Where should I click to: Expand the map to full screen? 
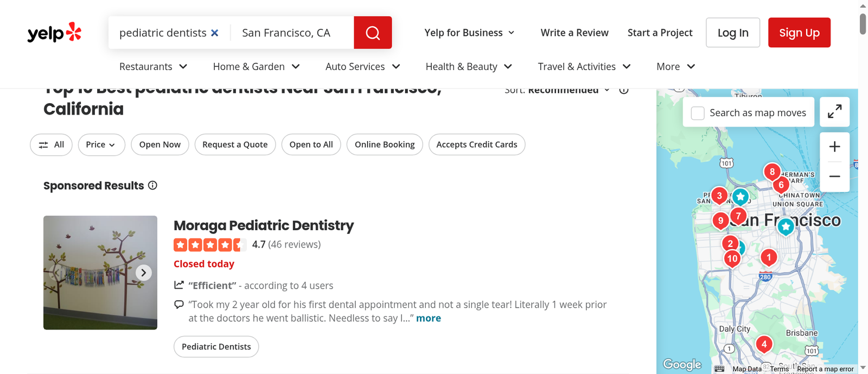tap(834, 112)
